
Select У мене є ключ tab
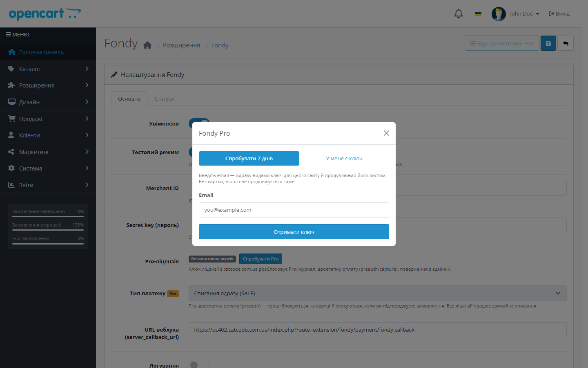click(344, 159)
